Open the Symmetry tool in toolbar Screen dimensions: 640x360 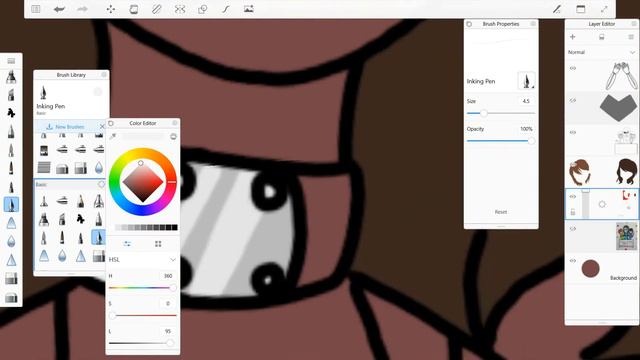(x=180, y=9)
